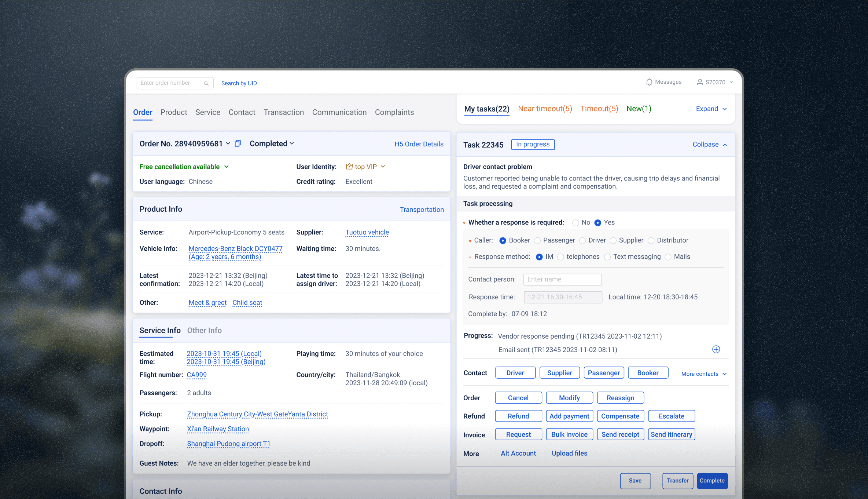Screen dimensions: 868x499
Task: Collapse Task 22345 panel
Action: pos(710,145)
